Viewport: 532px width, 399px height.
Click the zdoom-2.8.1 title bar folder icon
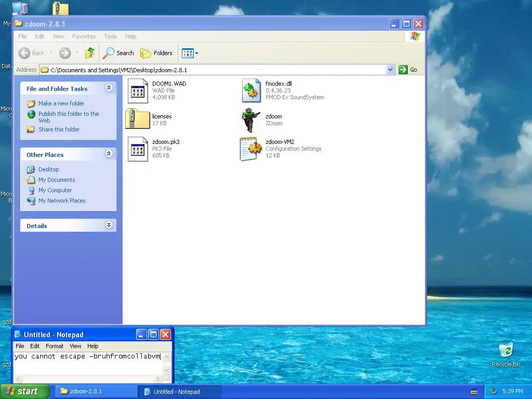coord(19,23)
